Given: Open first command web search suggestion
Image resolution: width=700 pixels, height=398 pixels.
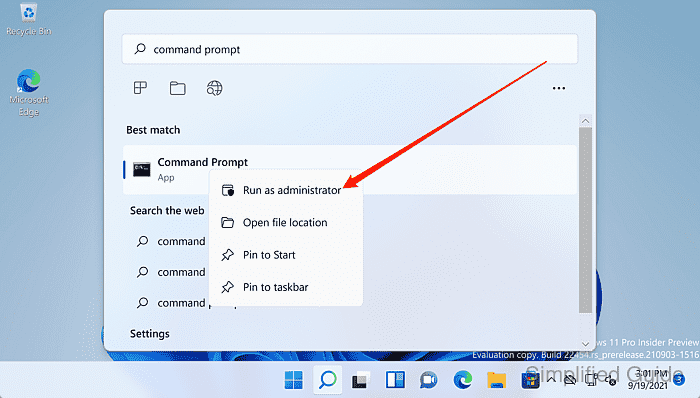Looking at the screenshot, I should pyautogui.click(x=171, y=241).
